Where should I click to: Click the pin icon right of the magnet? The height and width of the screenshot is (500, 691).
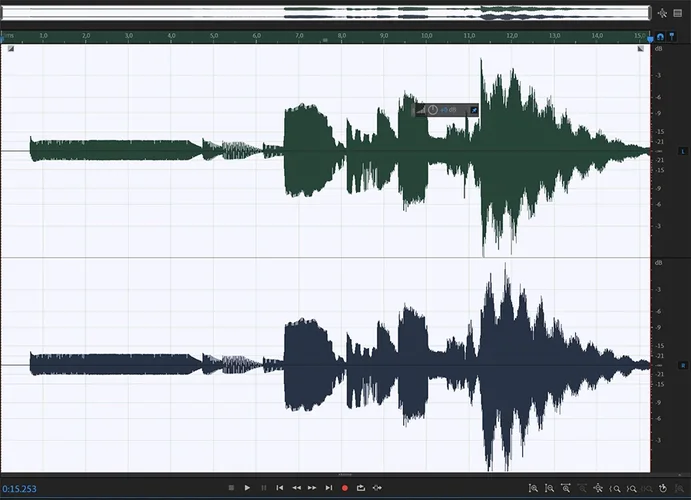[672, 36]
